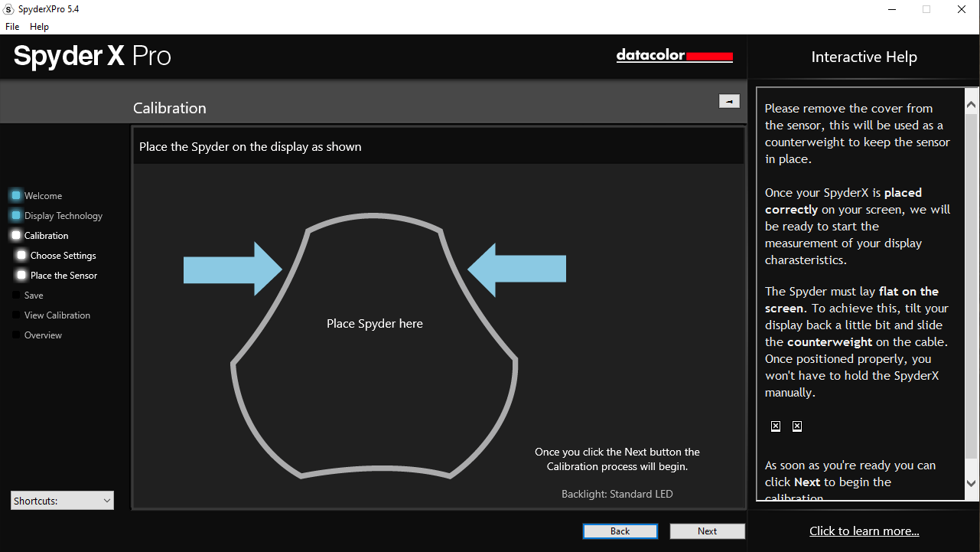The height and width of the screenshot is (552, 980).
Task: Click the Display Technology step indicator light
Action: (x=16, y=216)
